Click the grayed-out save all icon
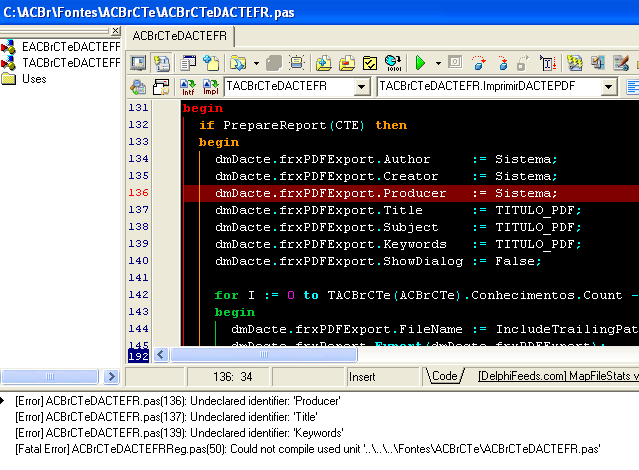This screenshot has width=639, height=470. pos(274,63)
